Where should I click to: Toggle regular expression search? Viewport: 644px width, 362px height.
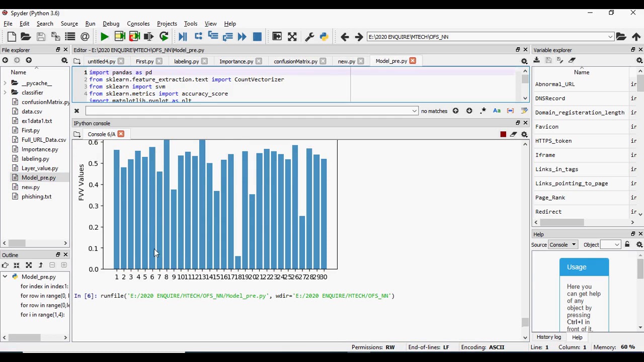[x=483, y=111]
